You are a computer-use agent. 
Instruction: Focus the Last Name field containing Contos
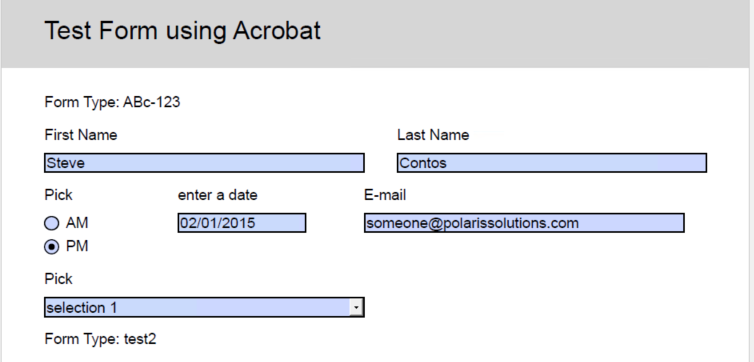[552, 163]
